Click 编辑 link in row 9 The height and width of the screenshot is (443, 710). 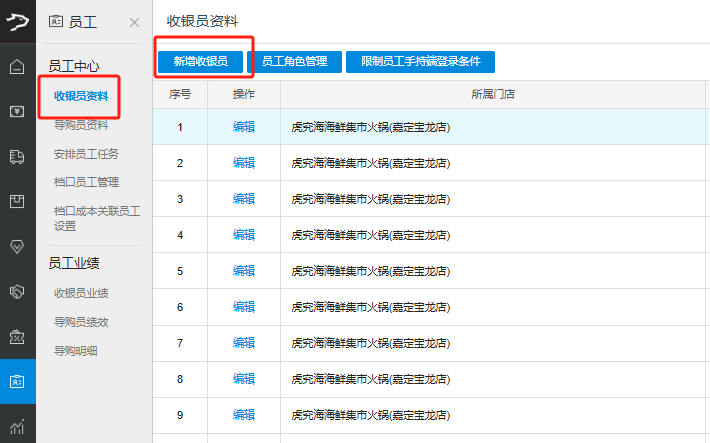tap(244, 415)
